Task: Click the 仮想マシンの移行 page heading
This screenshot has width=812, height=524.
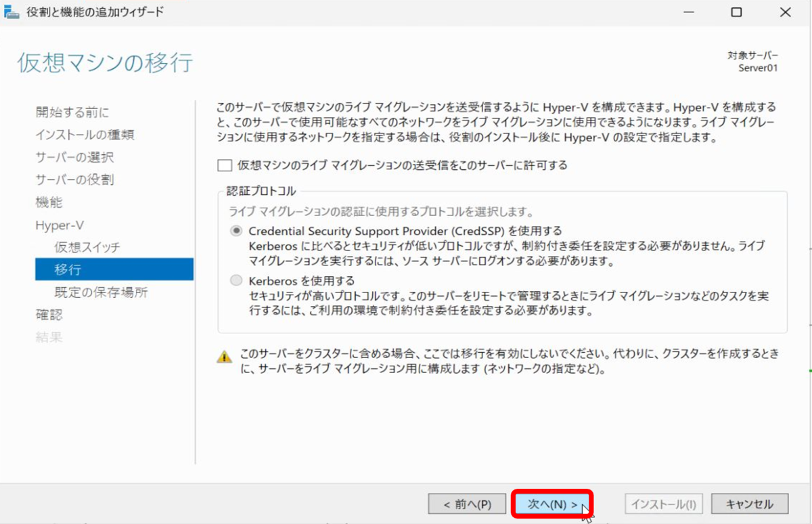Action: (106, 63)
